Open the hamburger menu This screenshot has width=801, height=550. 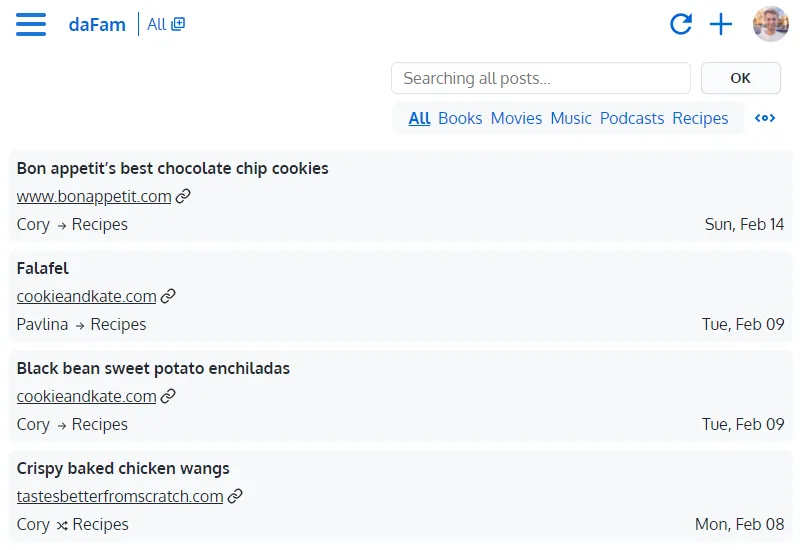point(31,25)
